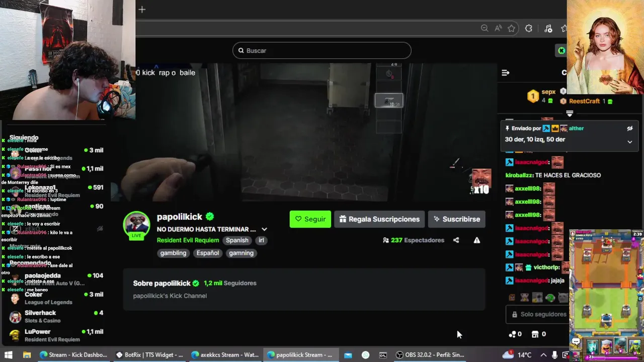This screenshot has width=644, height=362.
Task: Switch to axekkcs Stream taskbar window
Action: (225, 355)
